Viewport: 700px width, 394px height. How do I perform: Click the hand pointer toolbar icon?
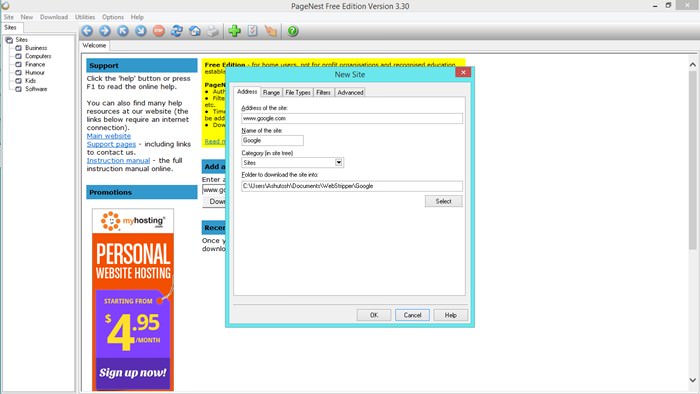point(271,31)
